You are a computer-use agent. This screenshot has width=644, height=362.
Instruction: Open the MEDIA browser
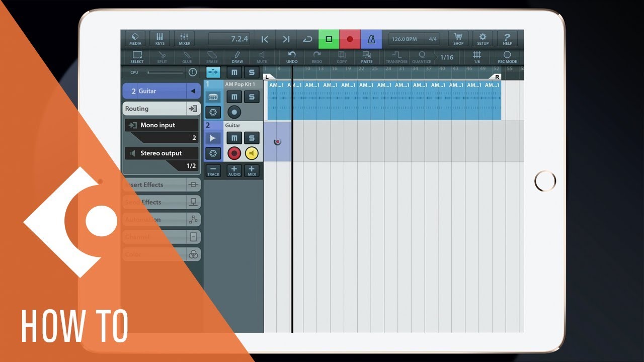pyautogui.click(x=135, y=39)
